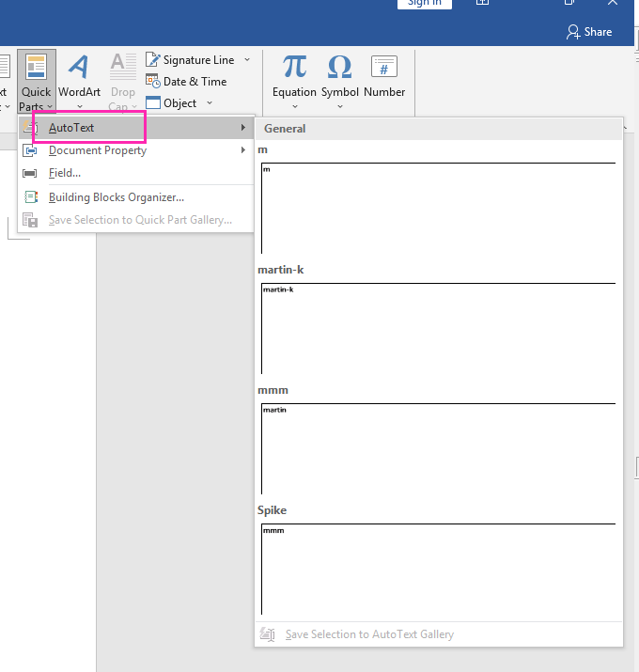Click the Save Selection to Quick Part Gallery icon
639x672 pixels.
point(30,220)
